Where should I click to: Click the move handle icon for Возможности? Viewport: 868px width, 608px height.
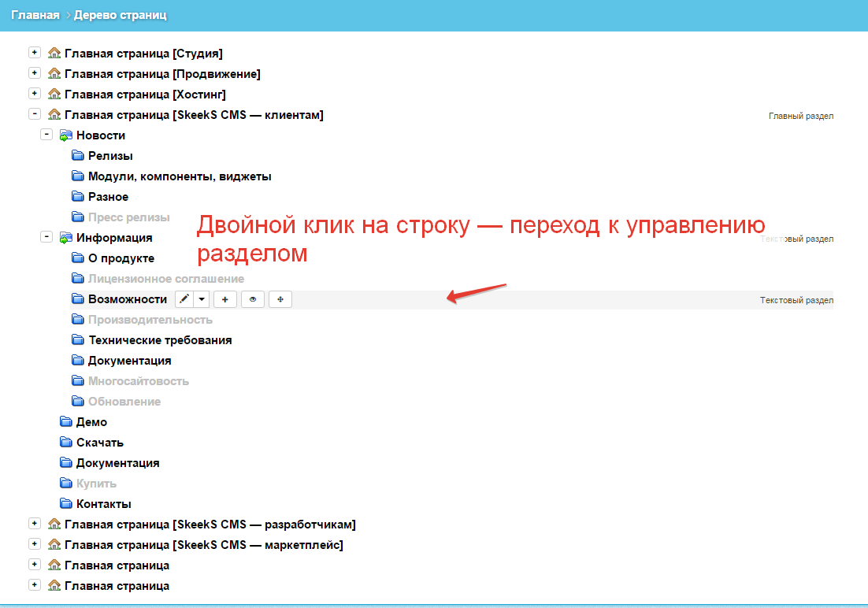(280, 299)
